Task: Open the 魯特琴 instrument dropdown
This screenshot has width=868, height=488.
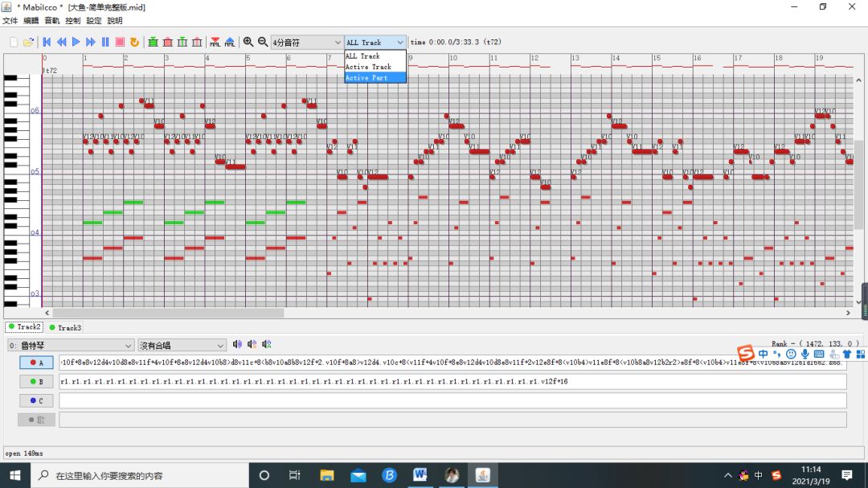Action: tap(68, 345)
